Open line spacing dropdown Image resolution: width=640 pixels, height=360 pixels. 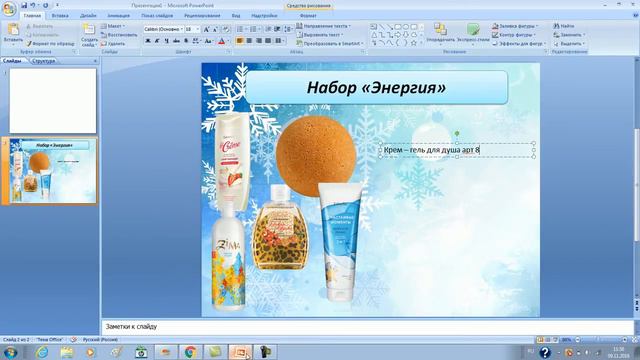pyautogui.click(x=289, y=29)
